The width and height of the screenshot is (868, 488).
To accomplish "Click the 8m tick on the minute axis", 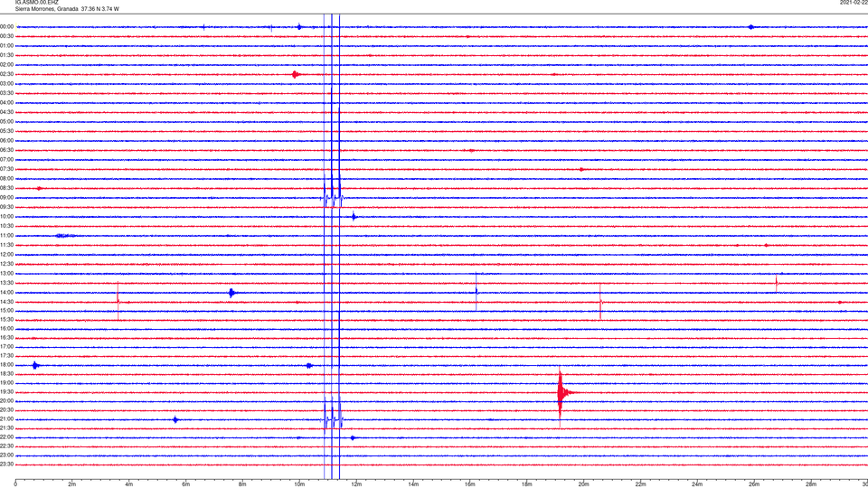I will 242,484.
